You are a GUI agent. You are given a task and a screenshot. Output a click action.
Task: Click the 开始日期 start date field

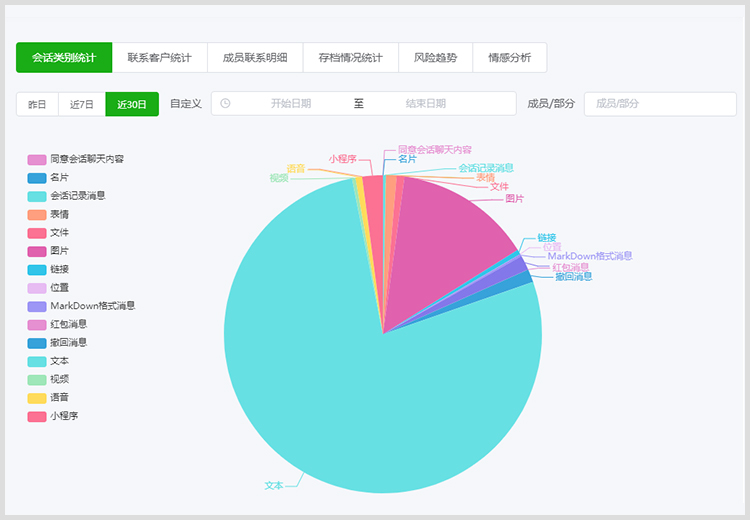(291, 103)
